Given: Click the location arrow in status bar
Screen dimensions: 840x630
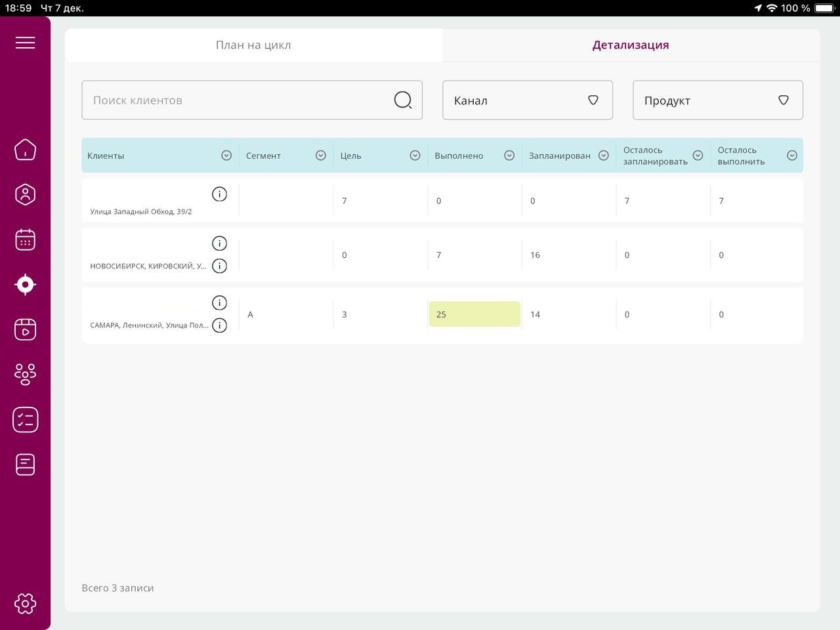Looking at the screenshot, I should click(758, 8).
